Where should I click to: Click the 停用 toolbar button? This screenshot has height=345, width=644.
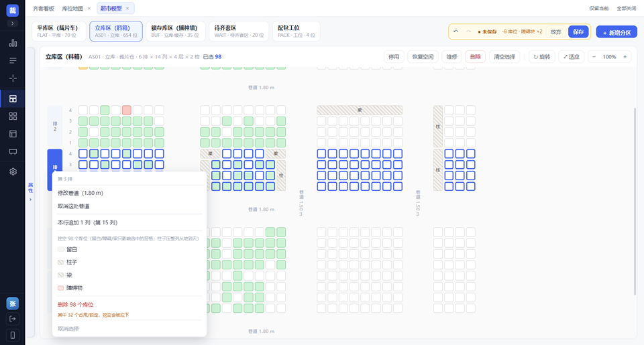coord(394,57)
